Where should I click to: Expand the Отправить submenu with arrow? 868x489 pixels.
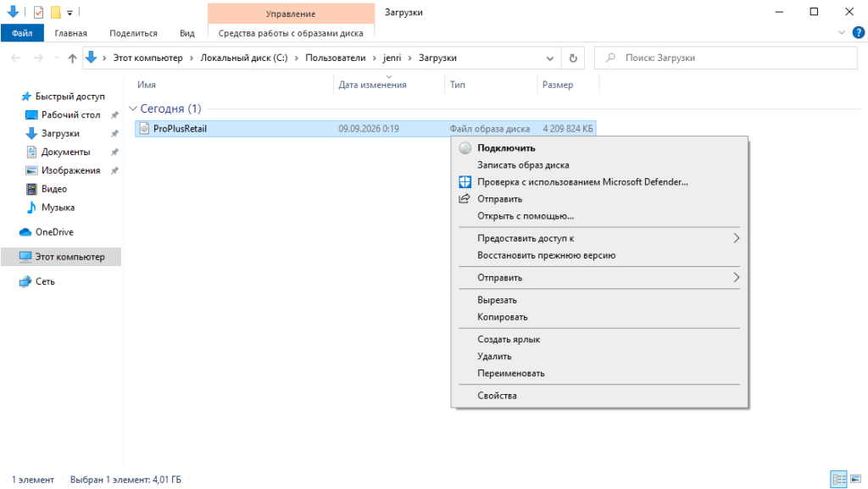[x=599, y=277]
